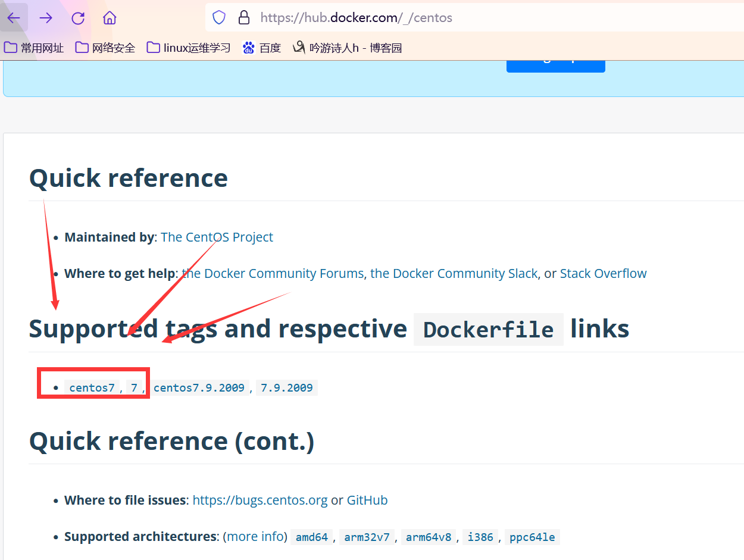Open the centos7.9.2009 tag link
This screenshot has height=560, width=744.
[x=199, y=387]
